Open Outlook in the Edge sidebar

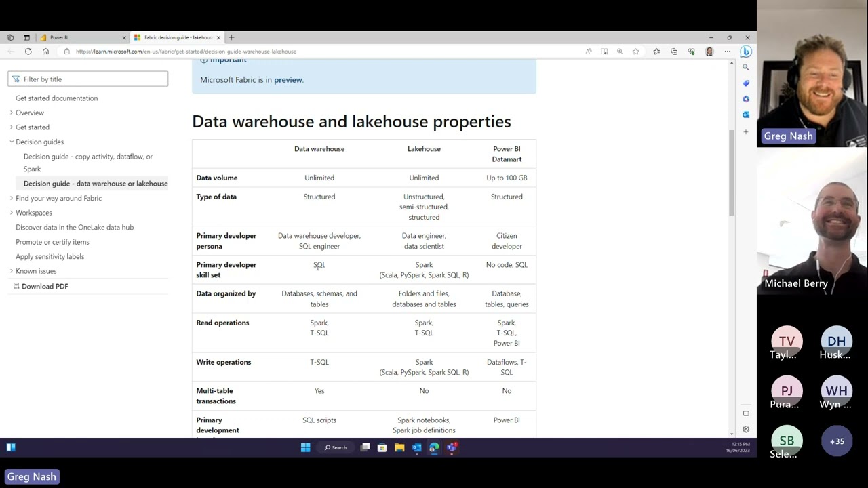(x=746, y=115)
